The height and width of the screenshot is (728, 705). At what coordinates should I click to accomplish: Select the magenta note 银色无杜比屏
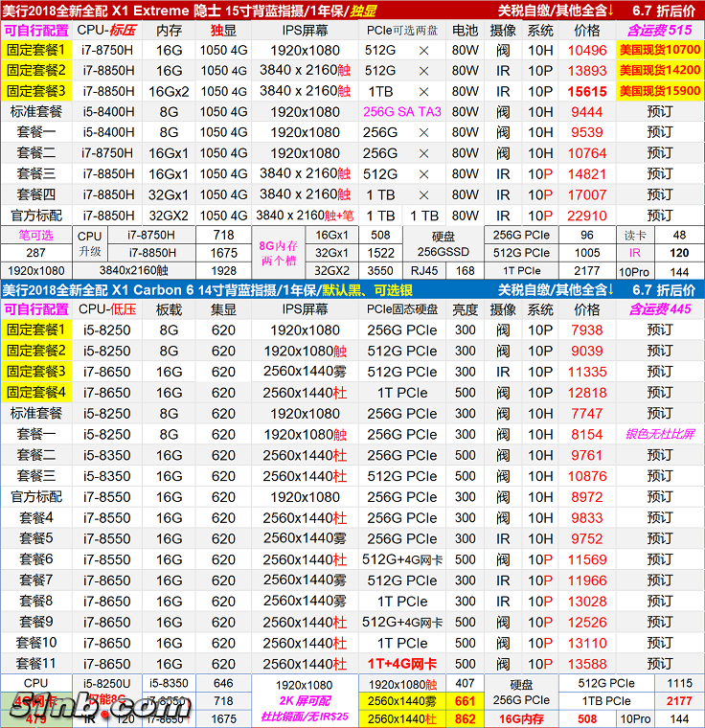tap(660, 434)
